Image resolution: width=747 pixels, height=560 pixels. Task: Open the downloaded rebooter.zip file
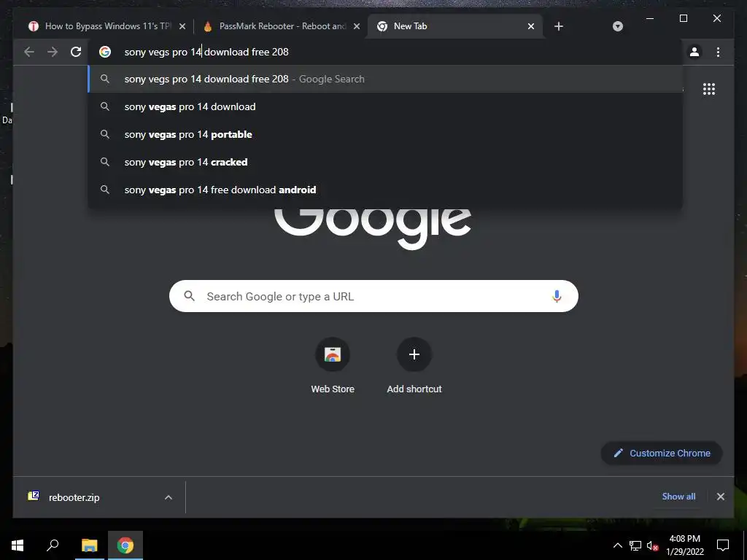74,497
